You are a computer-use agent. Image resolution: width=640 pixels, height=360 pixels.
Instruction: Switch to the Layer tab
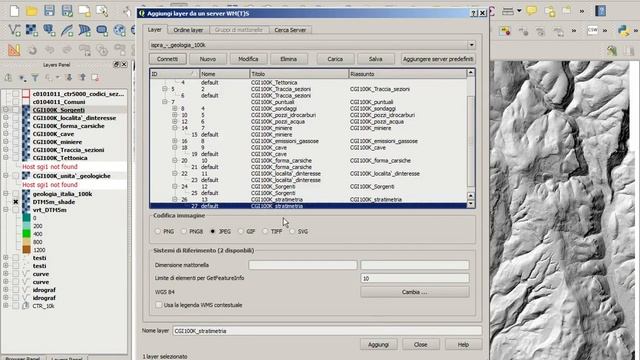coord(155,30)
